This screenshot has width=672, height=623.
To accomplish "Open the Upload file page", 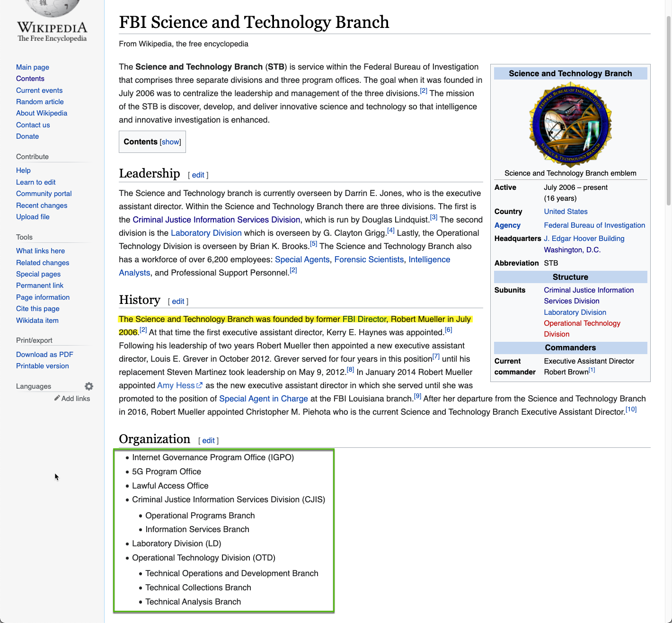I will (33, 217).
